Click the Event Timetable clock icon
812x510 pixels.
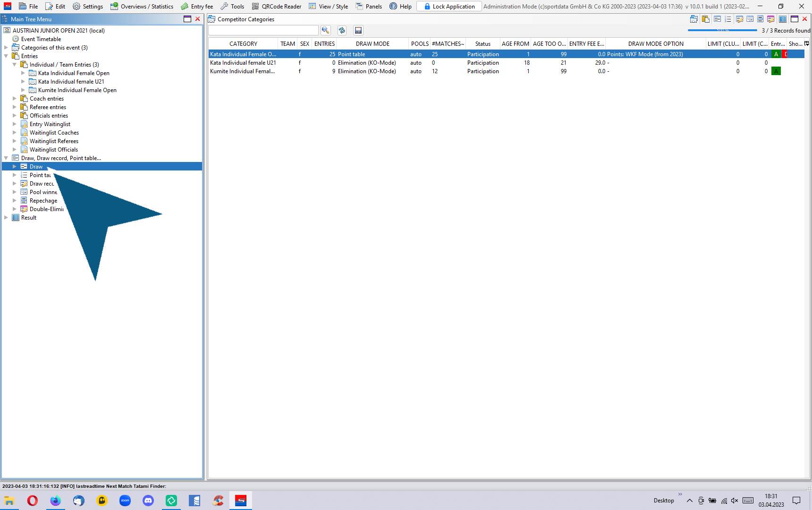pyautogui.click(x=16, y=39)
